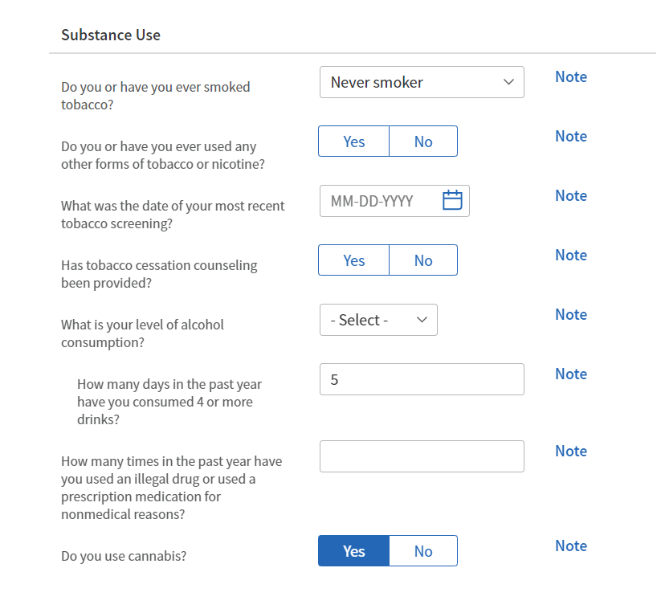The image size is (656, 595).
Task: Open Note for illegal drug use question
Action: (571, 451)
